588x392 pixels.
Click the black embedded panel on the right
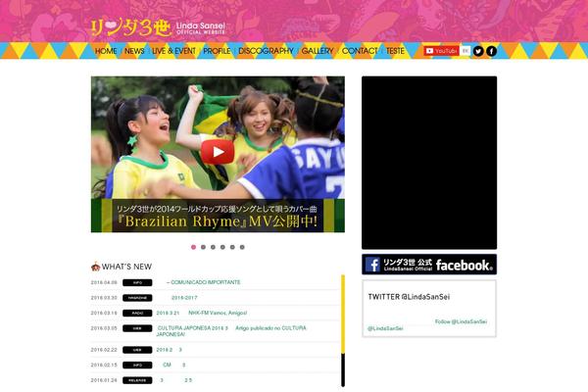pos(429,163)
